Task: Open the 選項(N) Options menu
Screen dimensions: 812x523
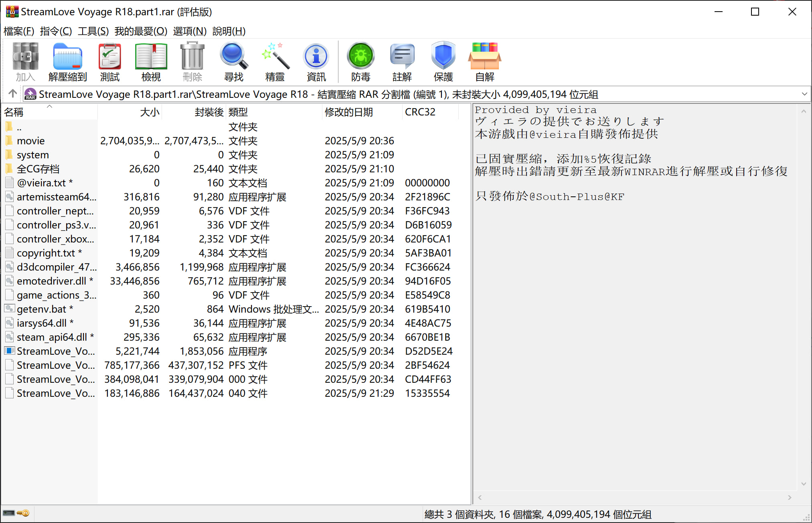Action: point(190,31)
